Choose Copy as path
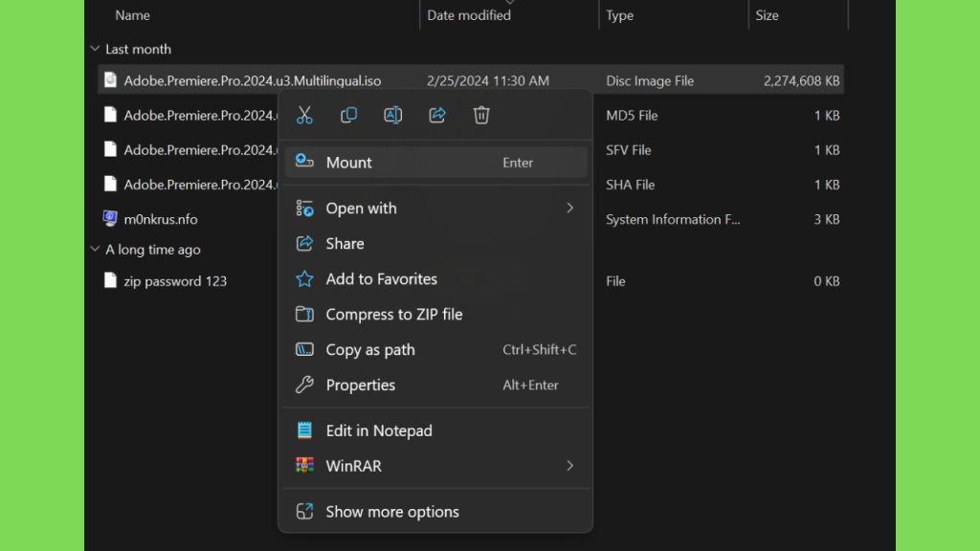This screenshot has height=551, width=980. click(x=435, y=350)
